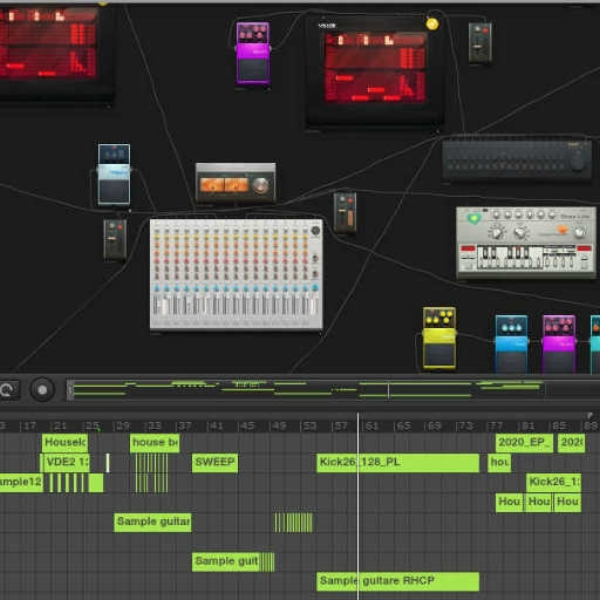Select the Kick26_128_PL clip

tap(398, 463)
